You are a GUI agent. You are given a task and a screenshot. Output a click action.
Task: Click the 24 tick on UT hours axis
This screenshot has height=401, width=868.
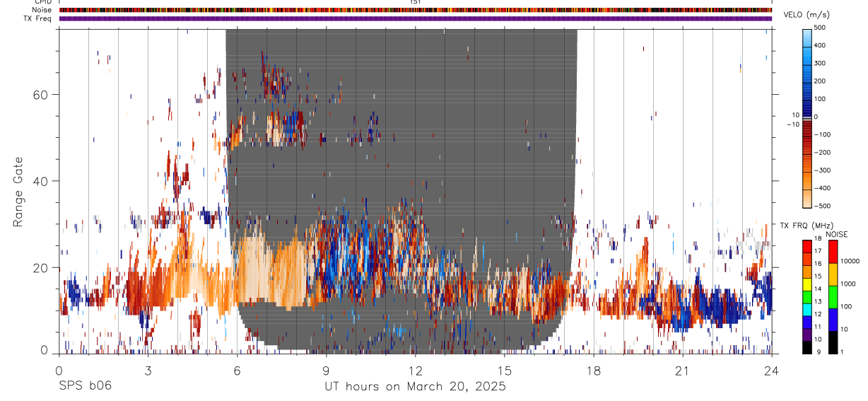tap(772, 371)
